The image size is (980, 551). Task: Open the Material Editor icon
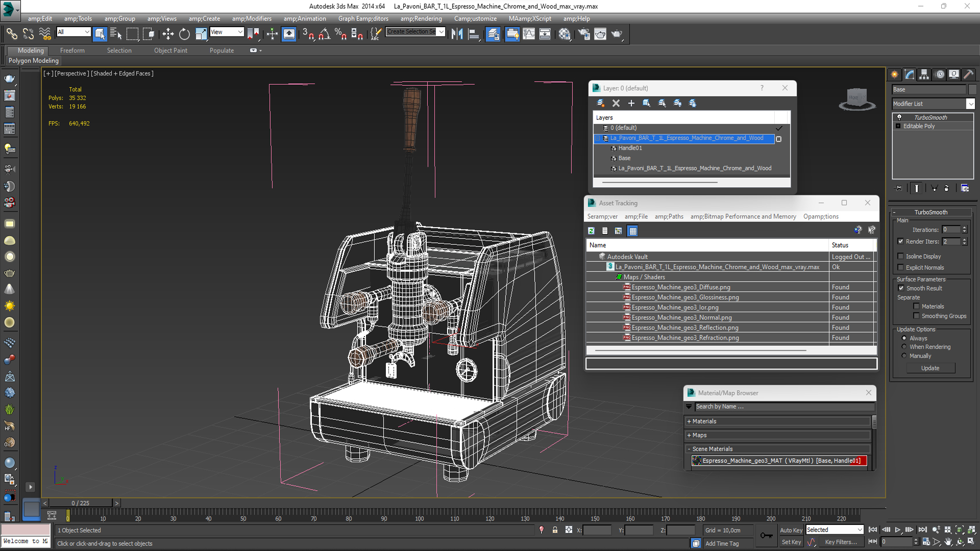564,34
